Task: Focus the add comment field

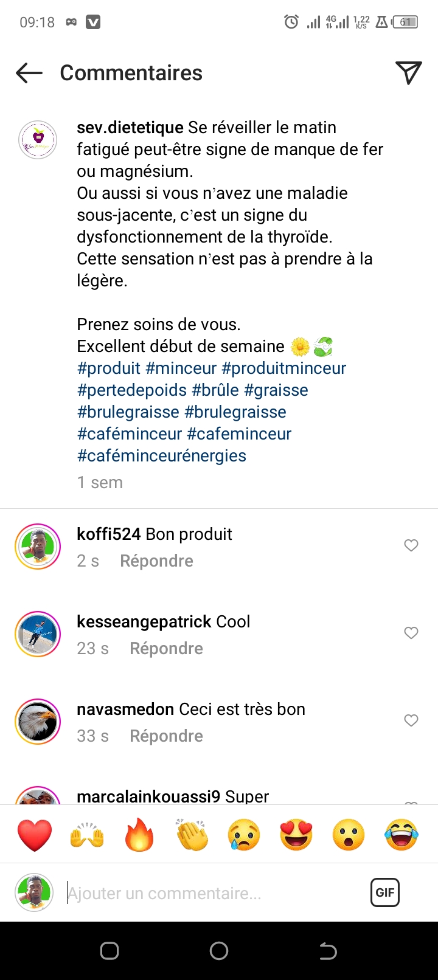Action: pyautogui.click(x=213, y=893)
